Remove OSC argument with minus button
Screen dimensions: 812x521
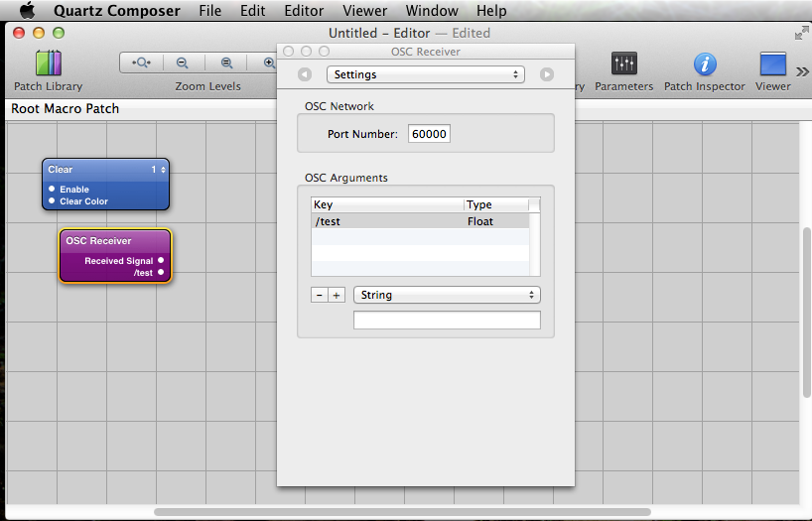(x=319, y=295)
